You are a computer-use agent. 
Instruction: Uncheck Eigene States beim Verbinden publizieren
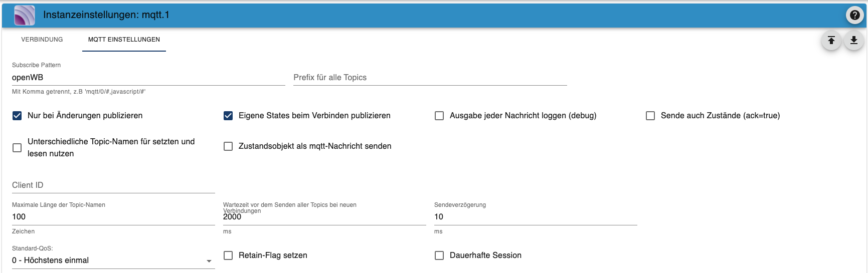click(x=228, y=116)
